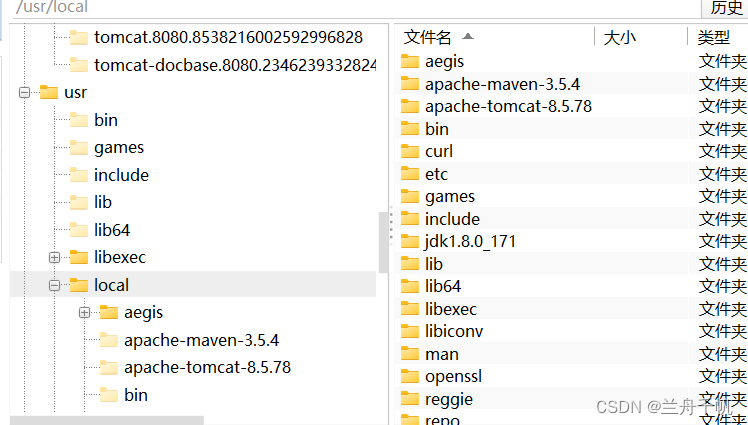Screen dimensions: 748x425
Task: Select etc name in file list
Action: tap(436, 174)
